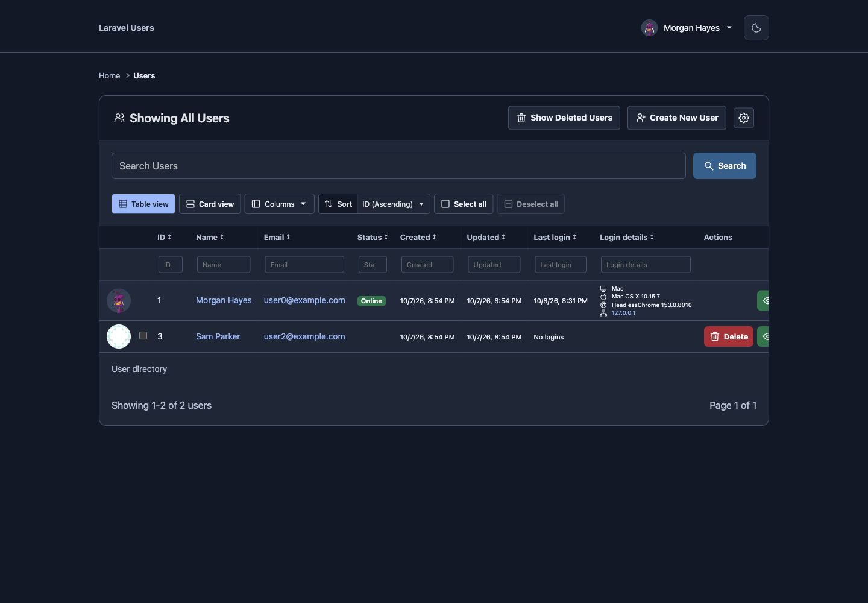
Task: Sort by Name column header
Action: tap(210, 237)
